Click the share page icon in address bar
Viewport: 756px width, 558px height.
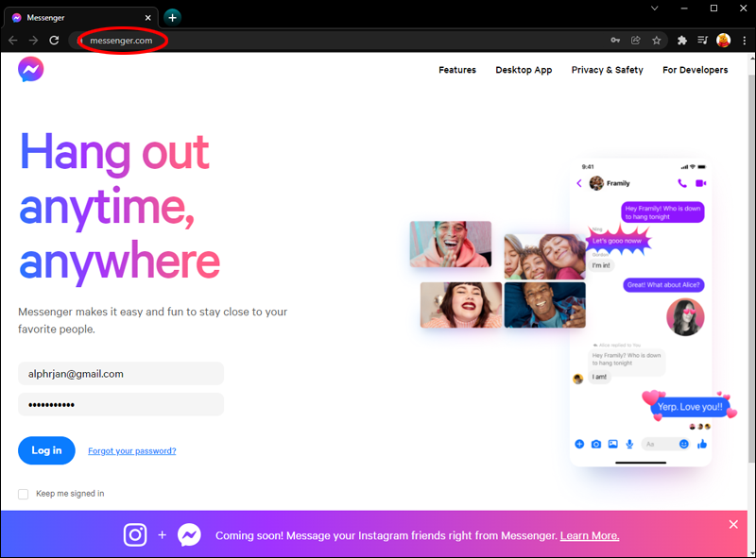tap(636, 41)
